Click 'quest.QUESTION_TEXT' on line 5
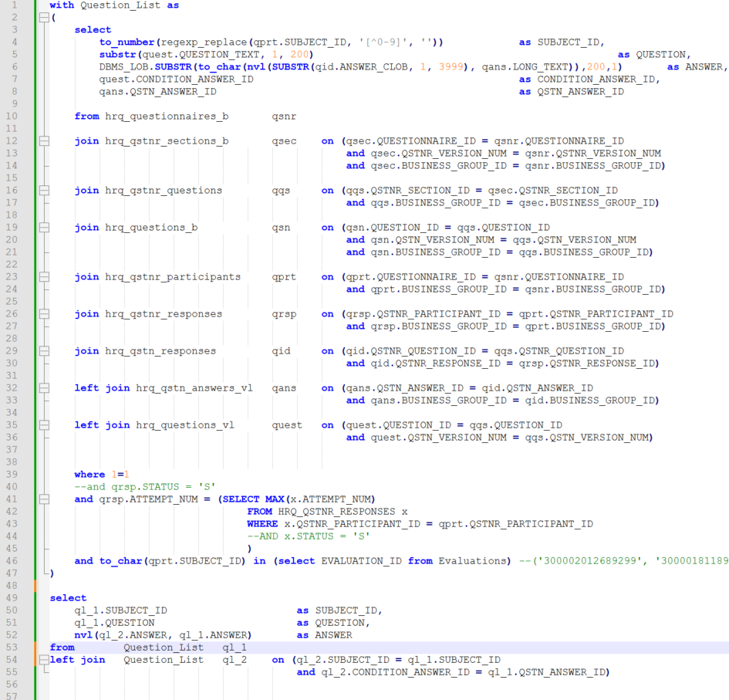This screenshot has height=700, width=729. pyautogui.click(x=201, y=55)
